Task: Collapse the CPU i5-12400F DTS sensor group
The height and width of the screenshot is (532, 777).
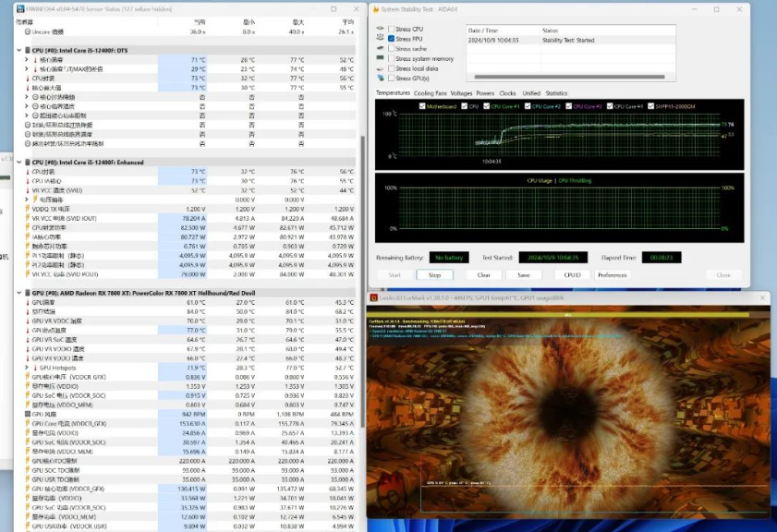Action: [19, 50]
